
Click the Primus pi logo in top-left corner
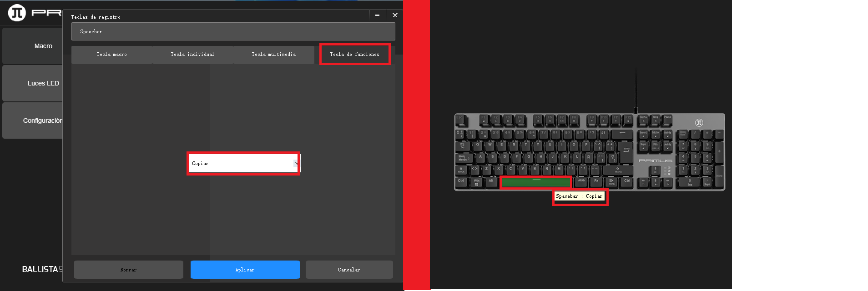(17, 13)
